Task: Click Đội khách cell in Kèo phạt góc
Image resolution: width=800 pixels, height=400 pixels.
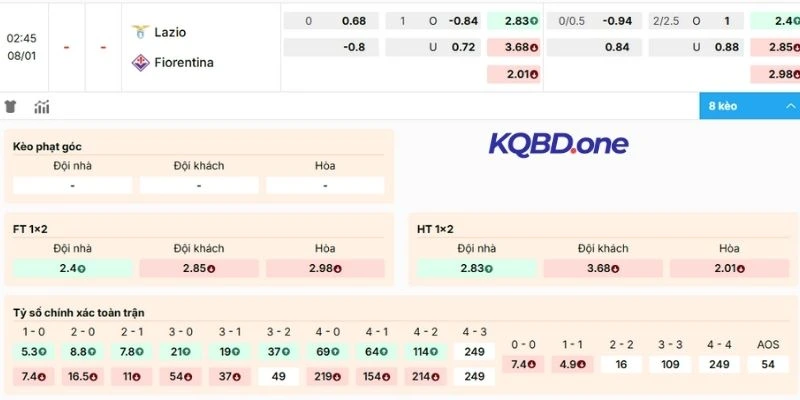Action: pyautogui.click(x=198, y=186)
